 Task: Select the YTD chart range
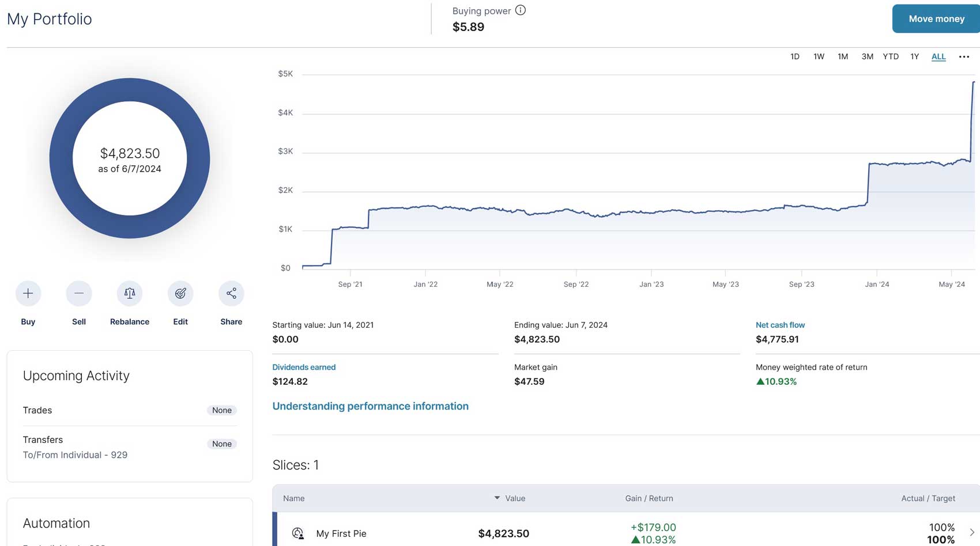[x=891, y=56]
